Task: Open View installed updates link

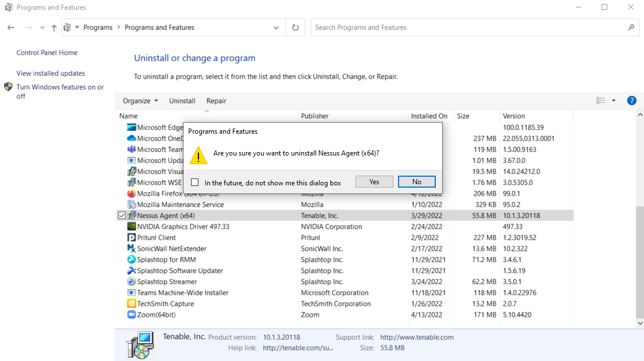Action: [x=50, y=73]
